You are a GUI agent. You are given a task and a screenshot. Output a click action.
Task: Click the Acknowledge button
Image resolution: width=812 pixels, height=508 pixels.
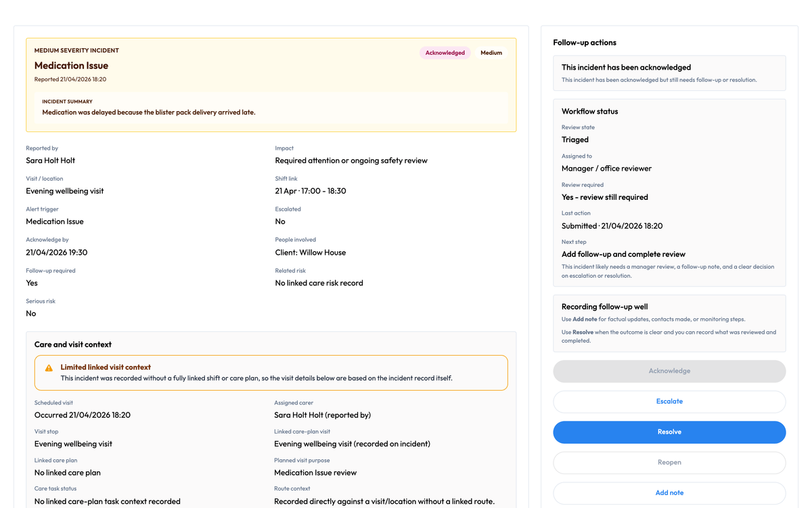coord(669,371)
